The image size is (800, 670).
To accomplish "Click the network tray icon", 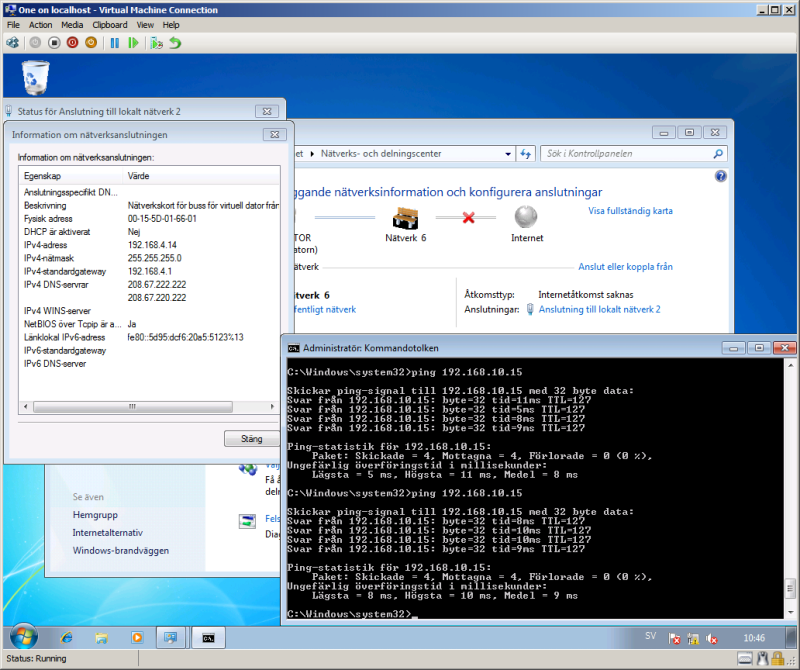I will (693, 638).
